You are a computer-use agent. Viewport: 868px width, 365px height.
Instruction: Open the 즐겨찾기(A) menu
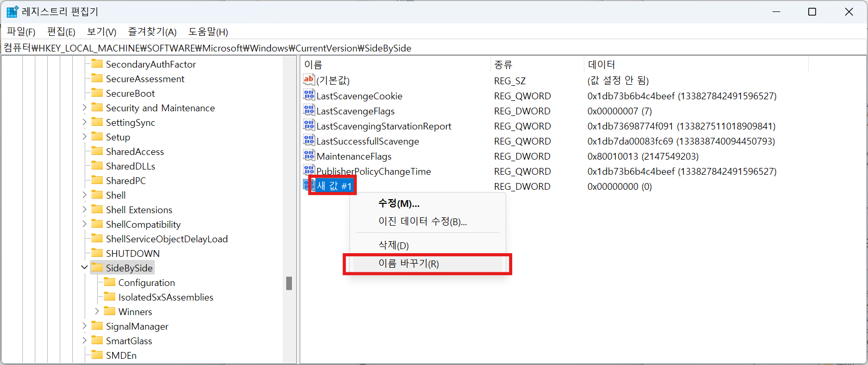(153, 32)
